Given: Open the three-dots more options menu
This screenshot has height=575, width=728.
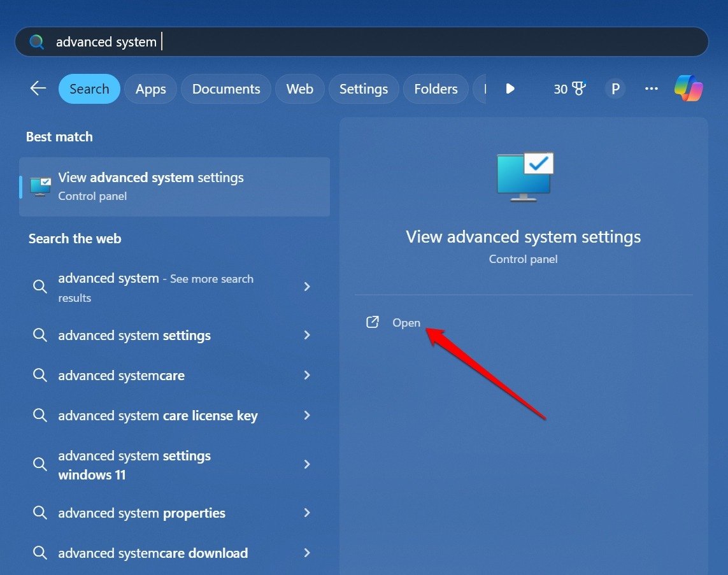Looking at the screenshot, I should click(x=652, y=88).
